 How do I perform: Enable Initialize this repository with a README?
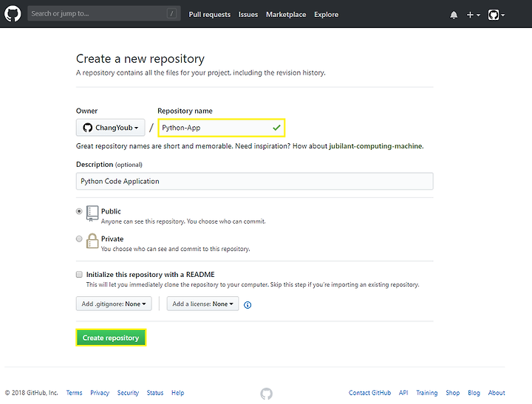coord(79,275)
